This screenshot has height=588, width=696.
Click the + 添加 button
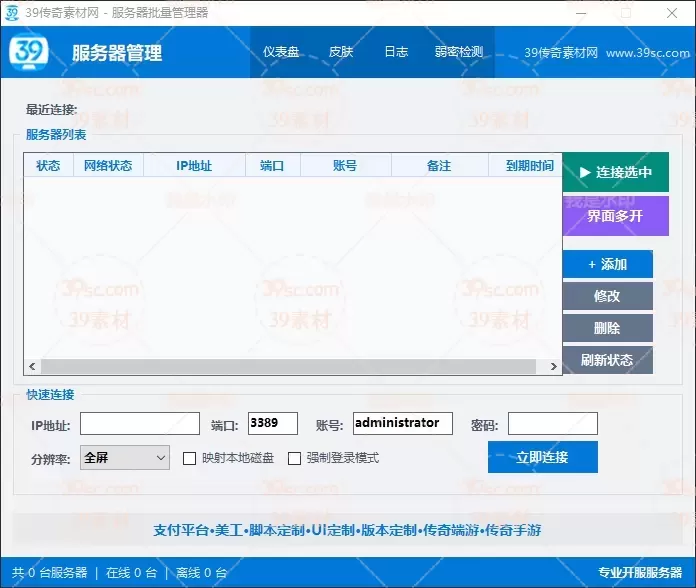[x=608, y=264]
